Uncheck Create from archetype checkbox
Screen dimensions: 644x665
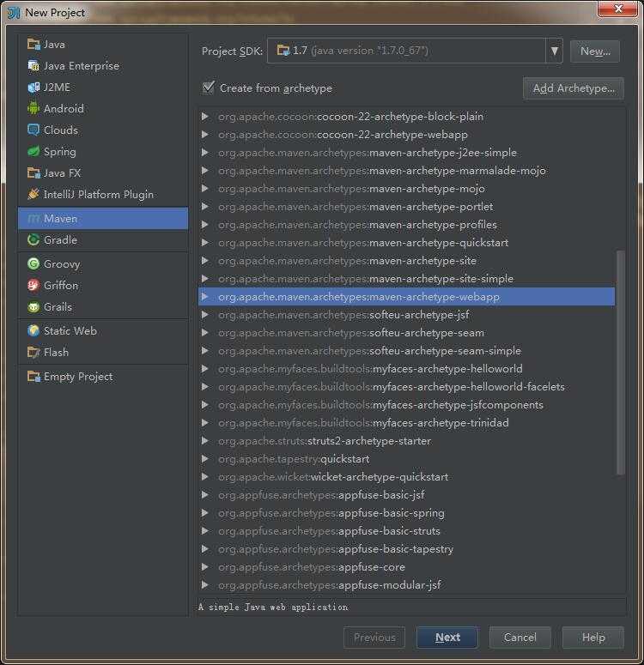coord(209,88)
